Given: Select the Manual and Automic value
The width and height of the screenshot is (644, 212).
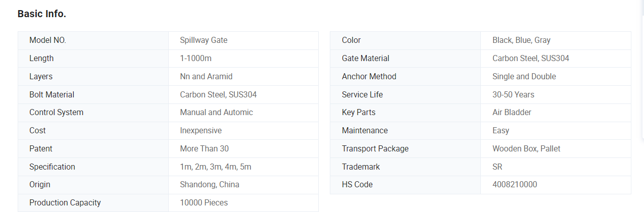Looking at the screenshot, I should pos(216,113).
